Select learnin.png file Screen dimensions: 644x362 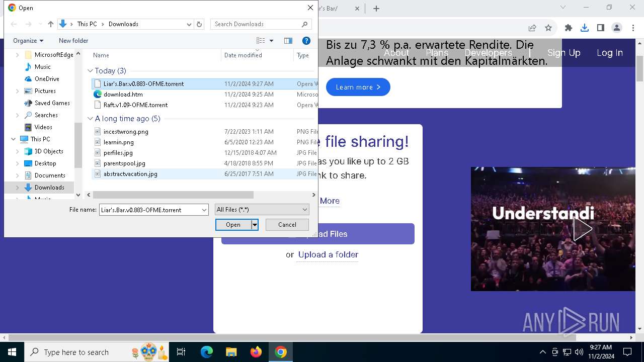[x=119, y=142]
